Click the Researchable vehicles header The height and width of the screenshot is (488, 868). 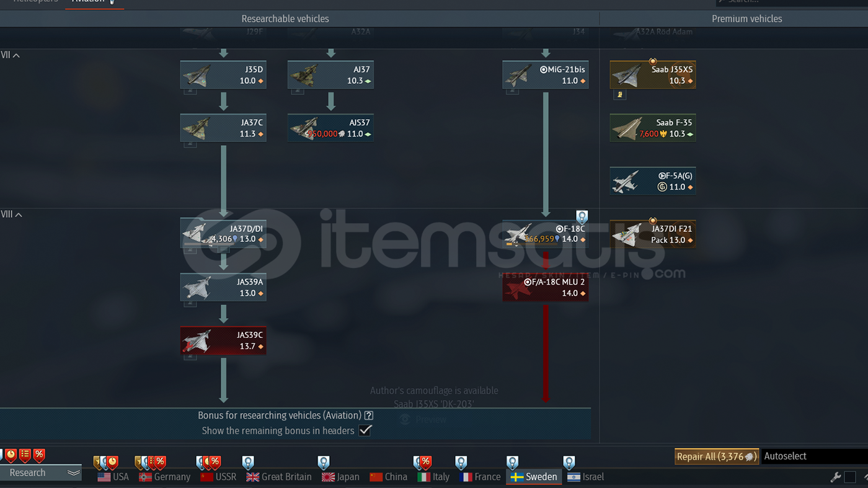[x=285, y=19]
